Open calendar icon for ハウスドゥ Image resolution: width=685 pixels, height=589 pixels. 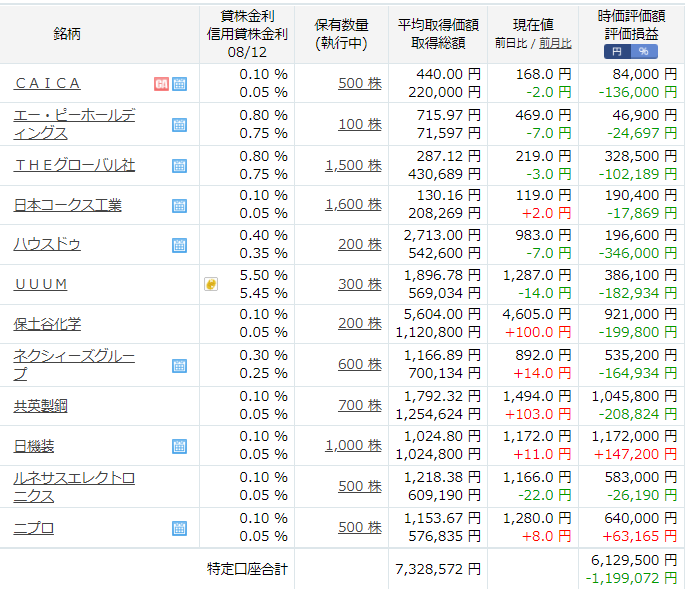tap(179, 245)
